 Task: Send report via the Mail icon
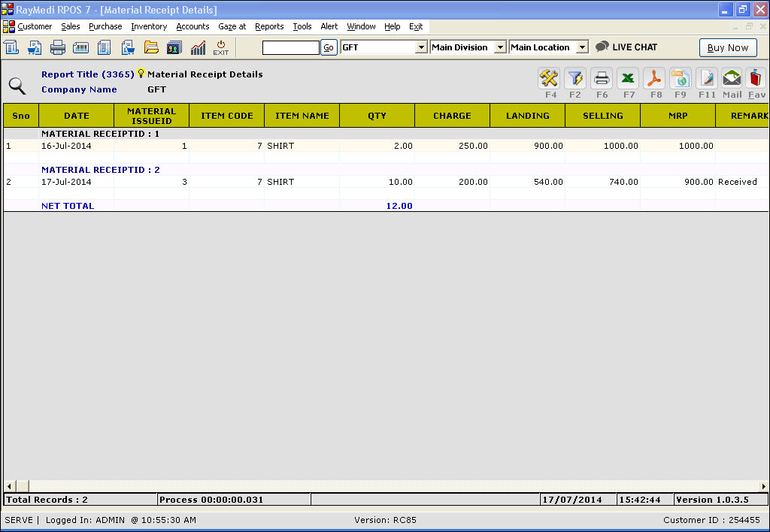[732, 78]
